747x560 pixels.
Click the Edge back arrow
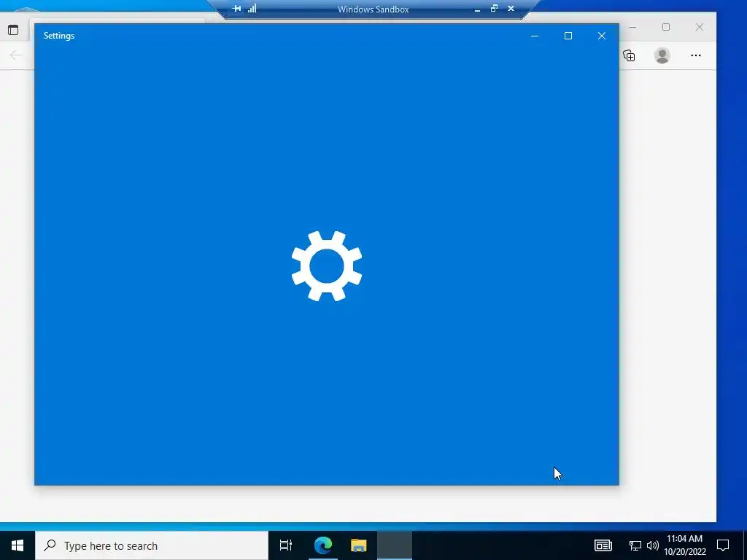16,55
